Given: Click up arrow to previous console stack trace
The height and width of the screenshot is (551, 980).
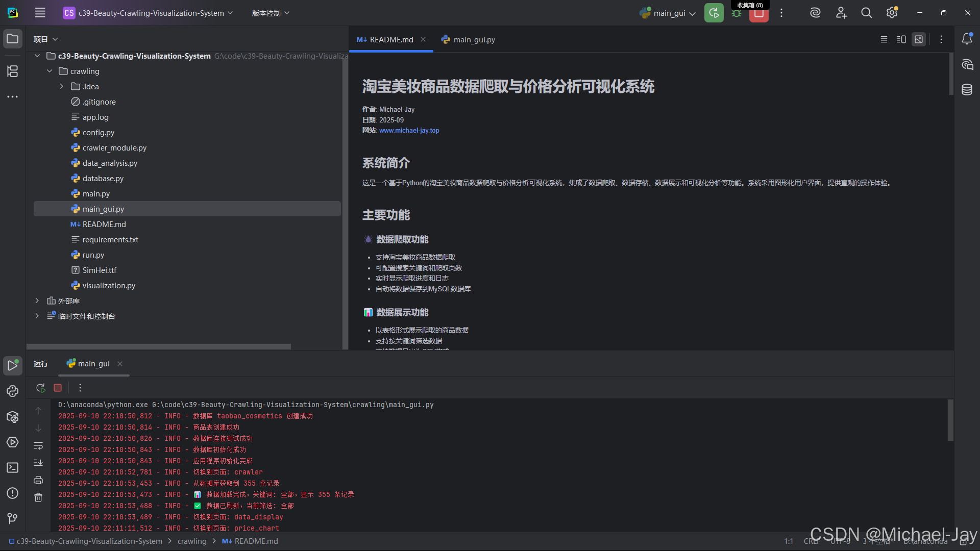Looking at the screenshot, I should click(x=38, y=410).
